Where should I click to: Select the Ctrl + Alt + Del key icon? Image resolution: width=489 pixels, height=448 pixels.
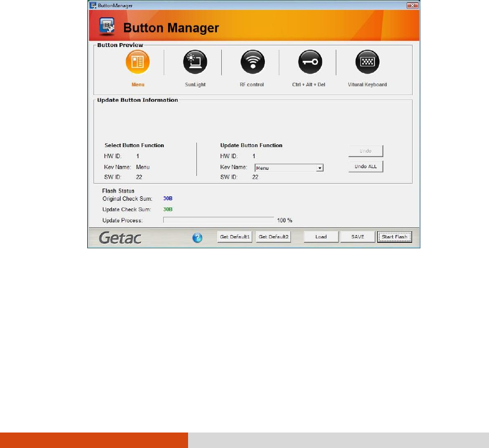pos(310,62)
